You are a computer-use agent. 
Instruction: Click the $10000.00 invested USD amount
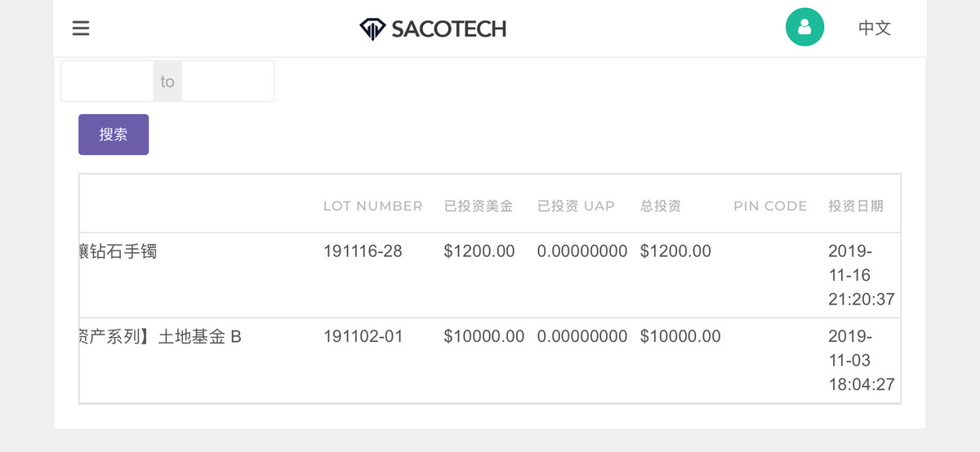coord(483,336)
